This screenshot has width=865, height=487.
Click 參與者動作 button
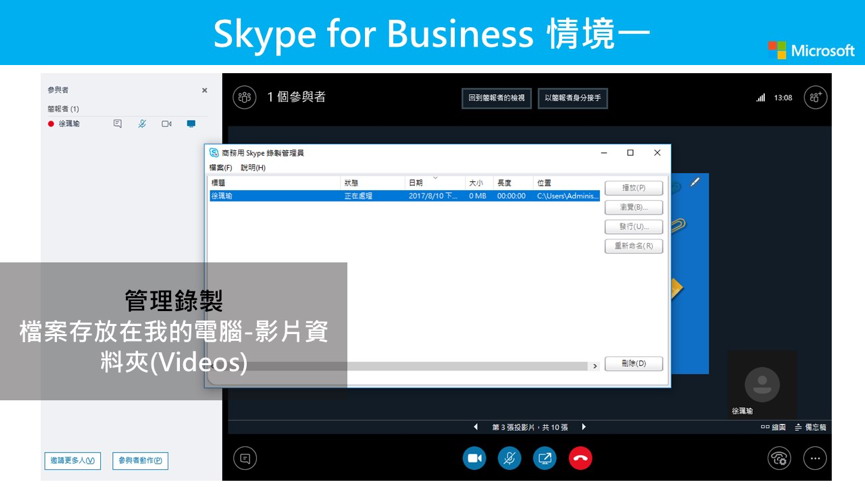tap(140, 461)
